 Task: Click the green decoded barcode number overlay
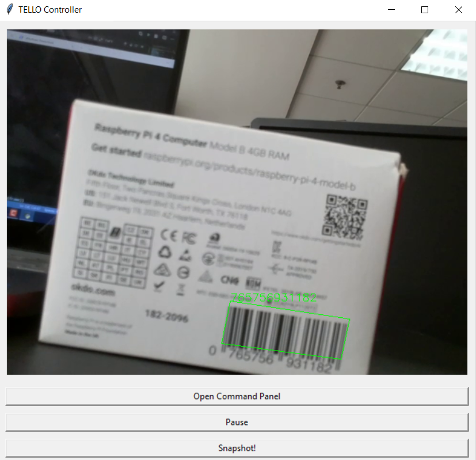(273, 298)
